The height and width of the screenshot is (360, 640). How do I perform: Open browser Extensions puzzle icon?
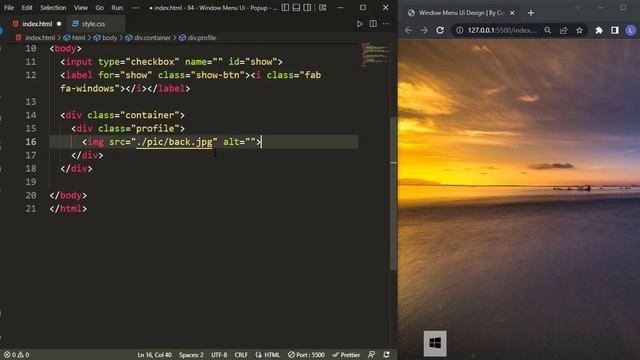pos(599,30)
